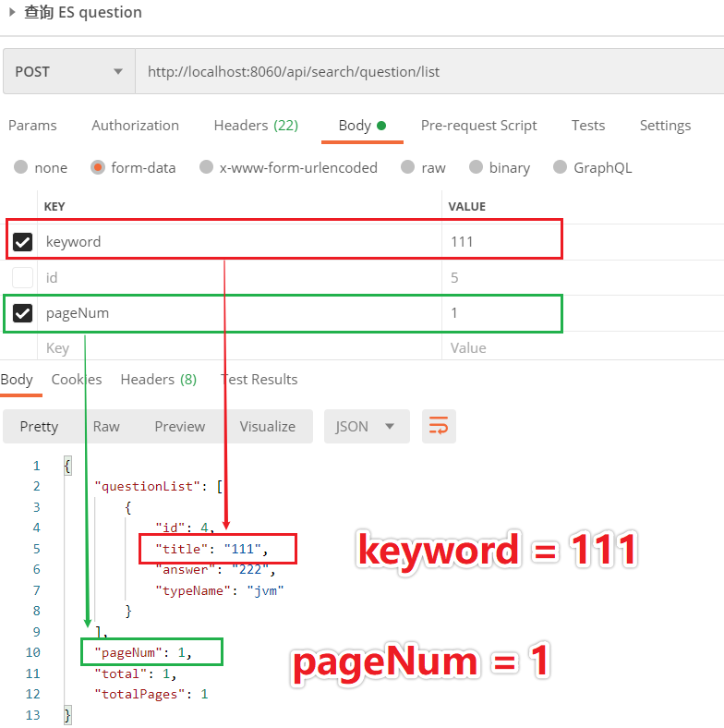Switch to the Headers (22) request tab
The image size is (724, 728).
256,125
